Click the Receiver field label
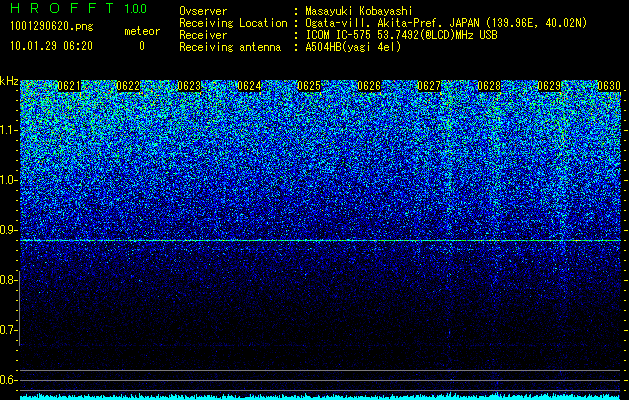629x400 pixels. tap(203, 35)
